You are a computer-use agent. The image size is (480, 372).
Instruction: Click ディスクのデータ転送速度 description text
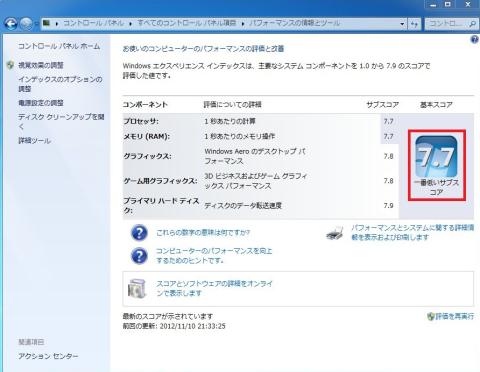coord(243,205)
